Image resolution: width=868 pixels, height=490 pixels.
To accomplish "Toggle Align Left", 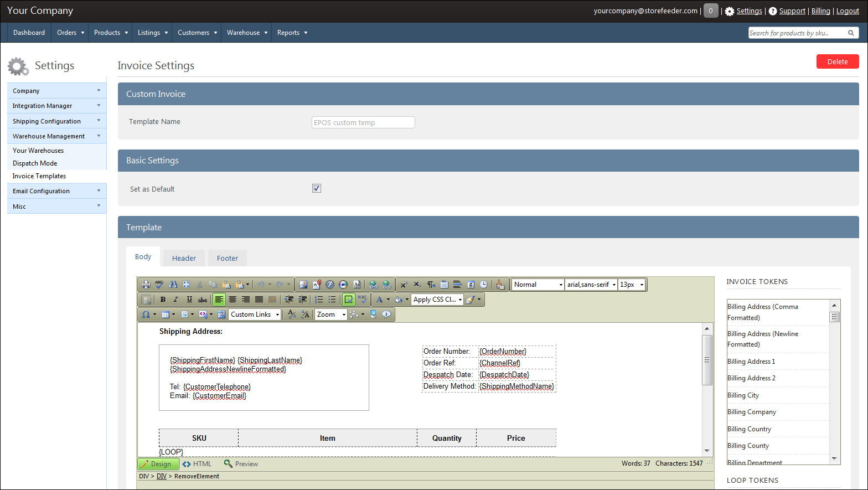I will 219,300.
